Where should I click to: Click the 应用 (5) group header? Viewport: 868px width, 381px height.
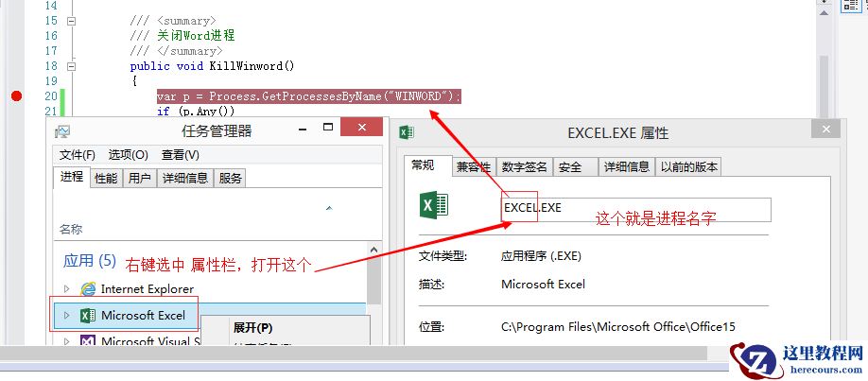coord(90,261)
